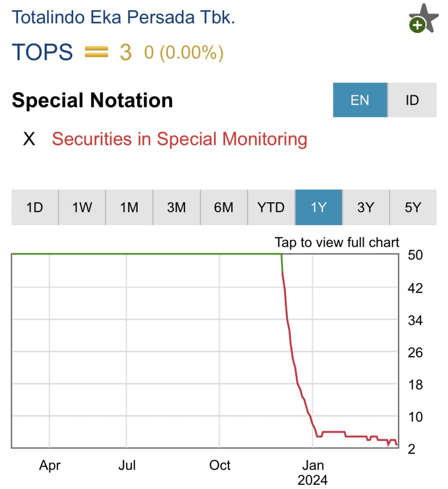Click Totalindo Eka Persada Tbk. company name
The height and width of the screenshot is (489, 448).
tap(123, 17)
